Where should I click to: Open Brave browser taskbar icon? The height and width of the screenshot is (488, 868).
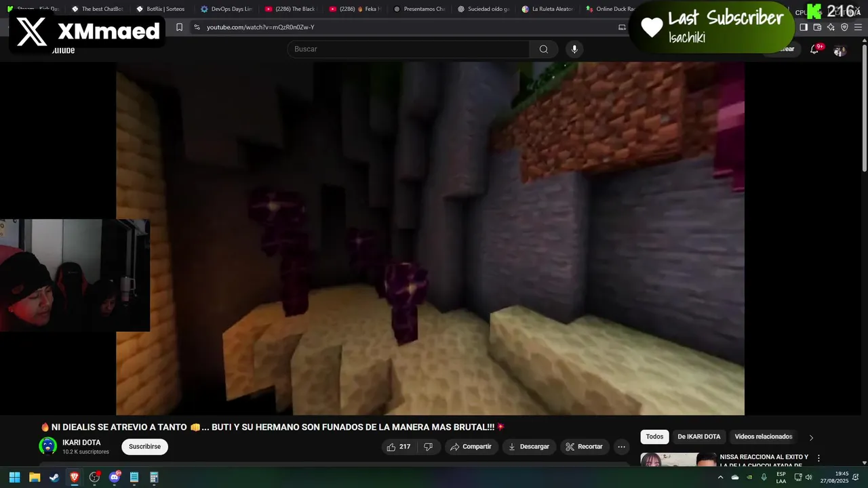(x=75, y=477)
